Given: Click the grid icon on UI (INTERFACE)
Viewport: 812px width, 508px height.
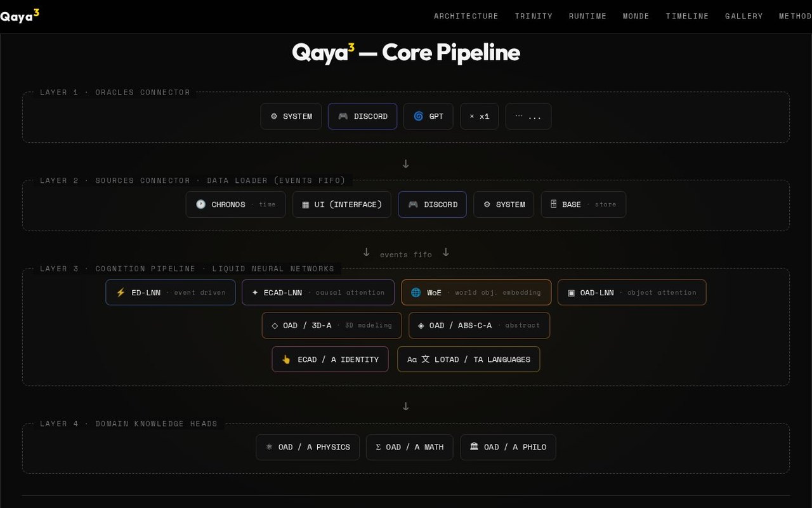Looking at the screenshot, I should 305,204.
